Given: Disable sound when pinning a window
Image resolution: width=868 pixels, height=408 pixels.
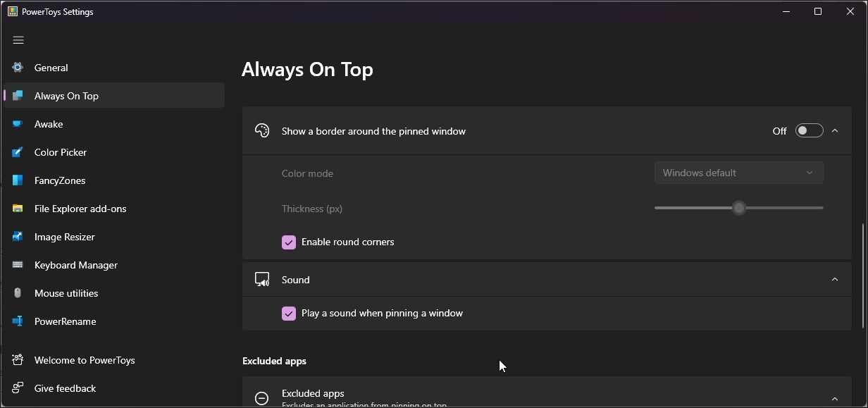Looking at the screenshot, I should click(x=289, y=313).
